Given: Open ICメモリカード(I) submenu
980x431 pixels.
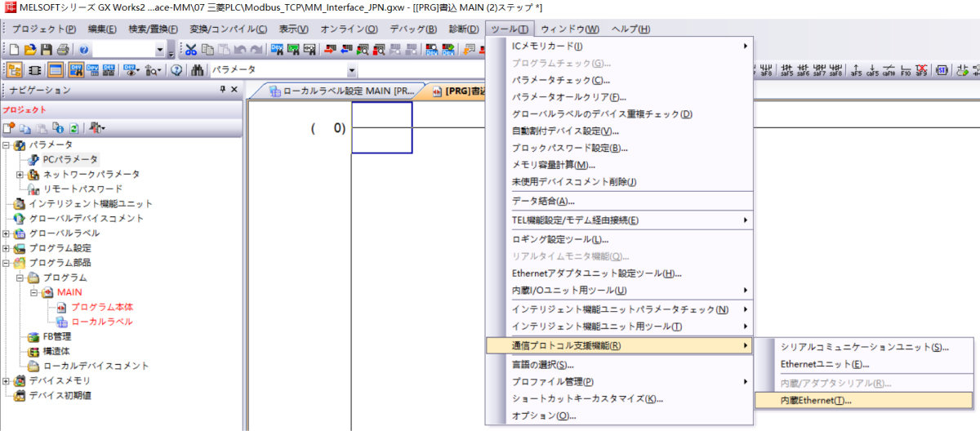Looking at the screenshot, I should pos(620,46).
